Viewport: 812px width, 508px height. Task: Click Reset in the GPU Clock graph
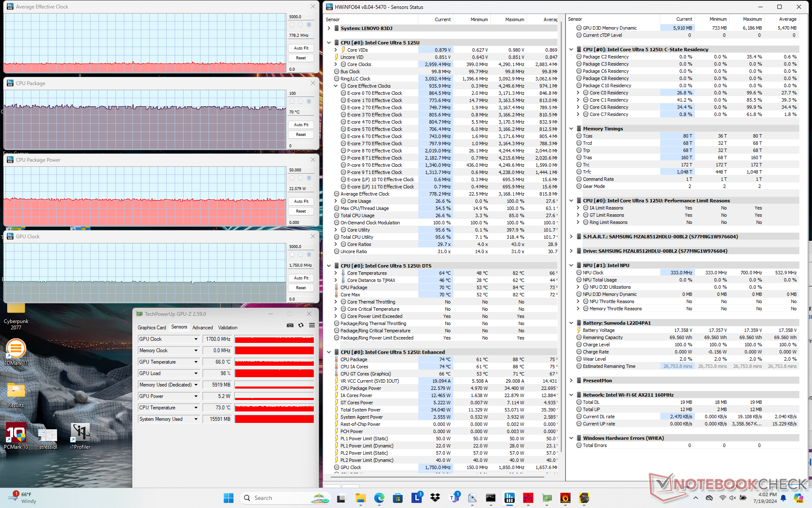301,288
